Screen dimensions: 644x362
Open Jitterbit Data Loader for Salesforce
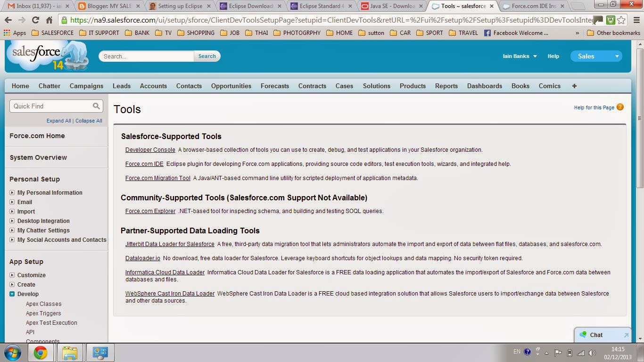click(x=170, y=244)
